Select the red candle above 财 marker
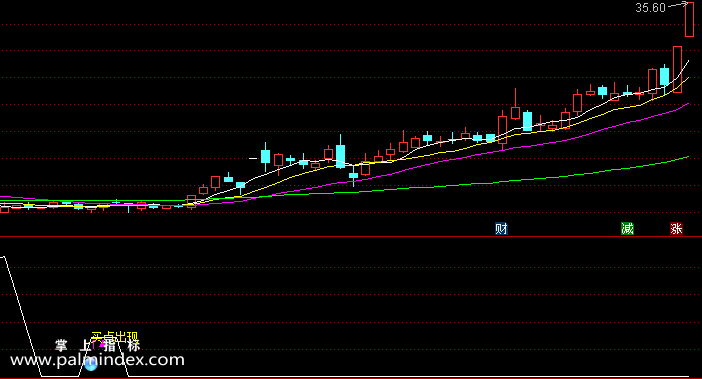The height and width of the screenshot is (379, 702). tap(502, 130)
